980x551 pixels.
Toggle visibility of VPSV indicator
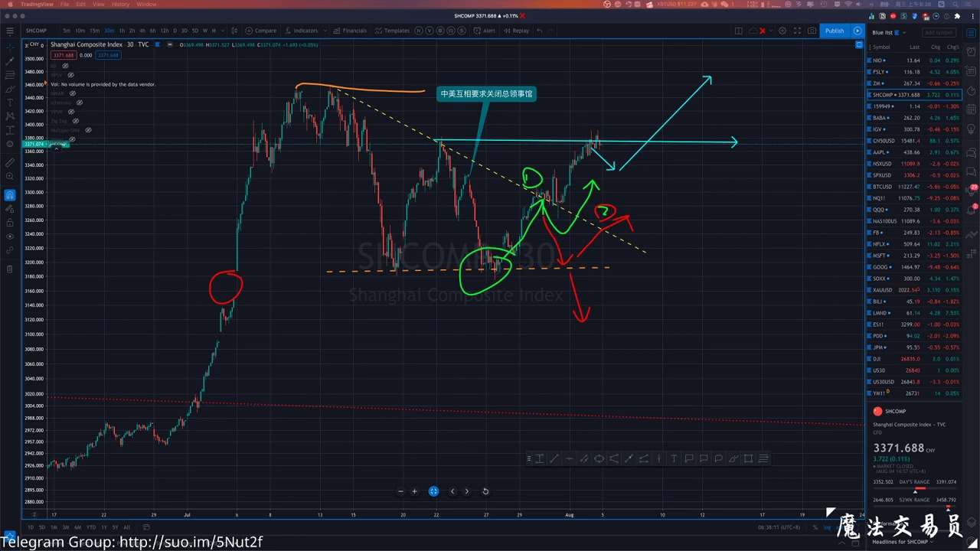pos(70,75)
